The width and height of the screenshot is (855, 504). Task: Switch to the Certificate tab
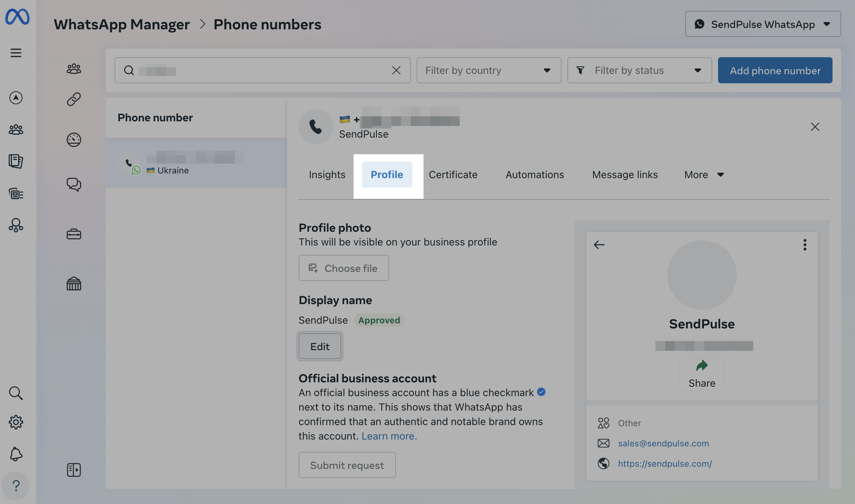coord(453,175)
